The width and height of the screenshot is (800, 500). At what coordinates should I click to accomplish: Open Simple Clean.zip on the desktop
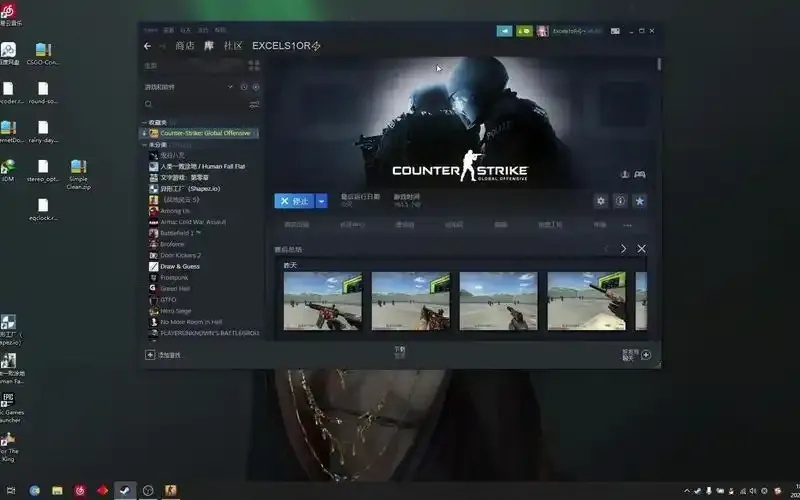click(79, 174)
